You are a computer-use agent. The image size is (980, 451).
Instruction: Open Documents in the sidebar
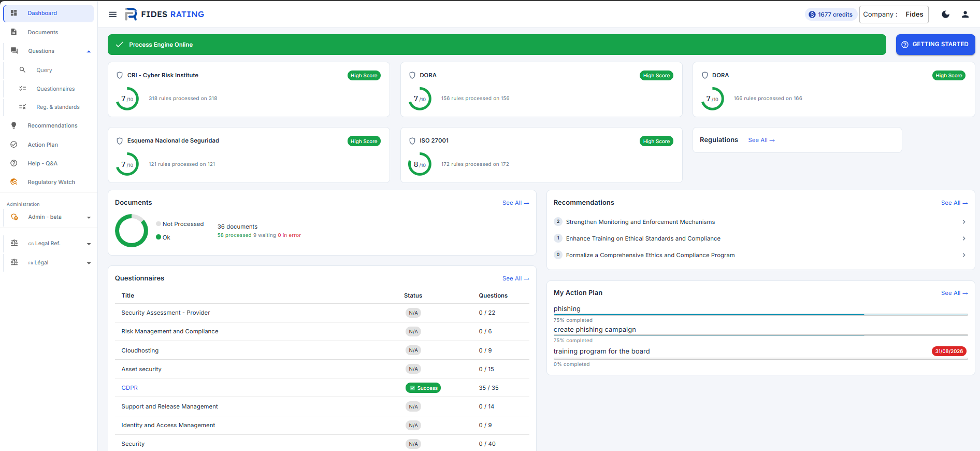pyautogui.click(x=49, y=32)
